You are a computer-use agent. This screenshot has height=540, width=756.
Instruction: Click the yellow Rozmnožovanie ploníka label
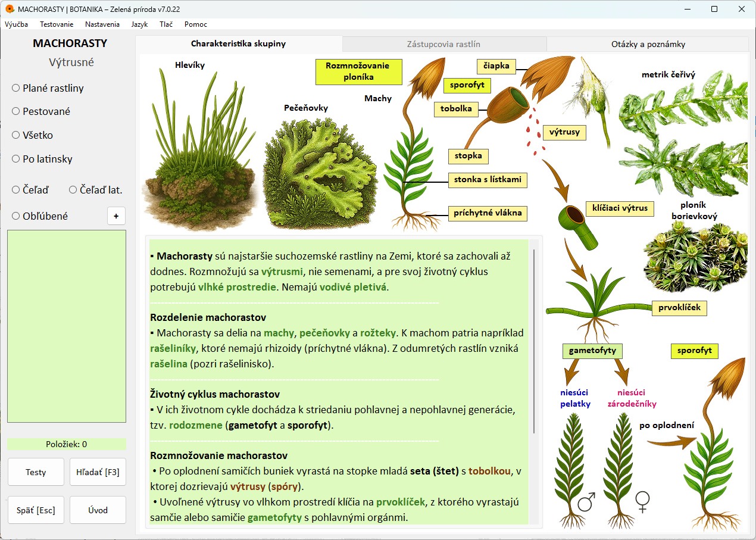click(x=358, y=71)
